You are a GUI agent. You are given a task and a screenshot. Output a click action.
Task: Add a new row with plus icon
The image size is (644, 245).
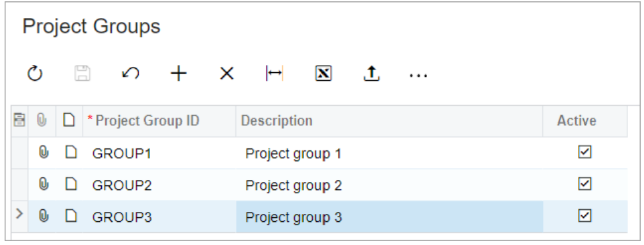tap(179, 74)
